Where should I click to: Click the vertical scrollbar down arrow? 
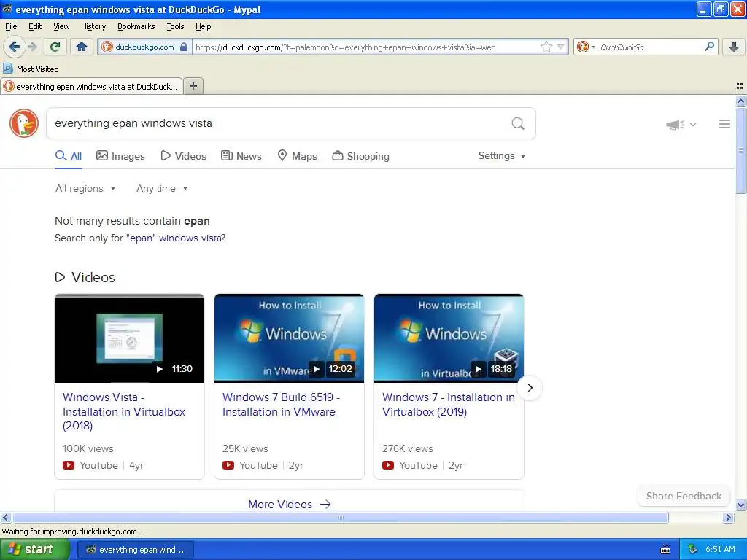(740, 505)
